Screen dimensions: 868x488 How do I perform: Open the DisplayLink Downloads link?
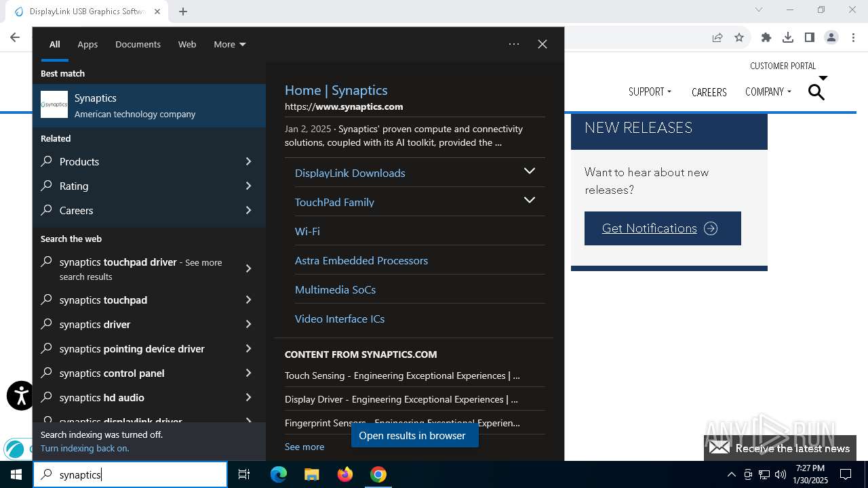point(350,173)
